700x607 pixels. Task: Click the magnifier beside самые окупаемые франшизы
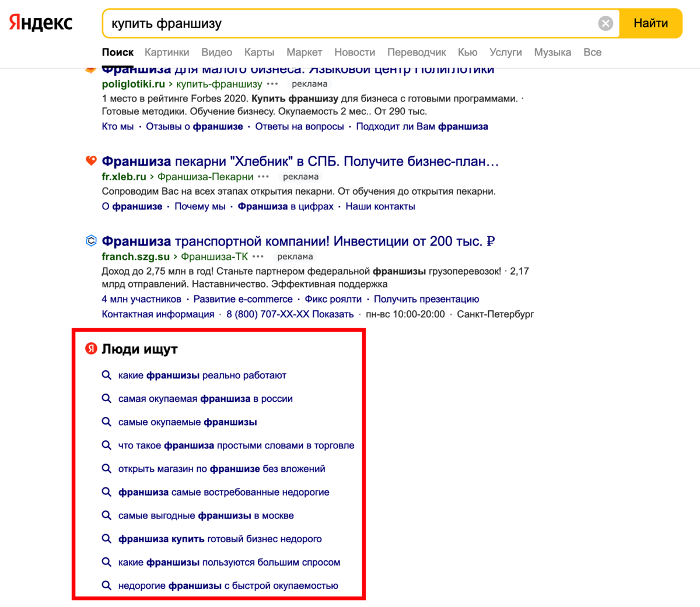[x=106, y=422]
